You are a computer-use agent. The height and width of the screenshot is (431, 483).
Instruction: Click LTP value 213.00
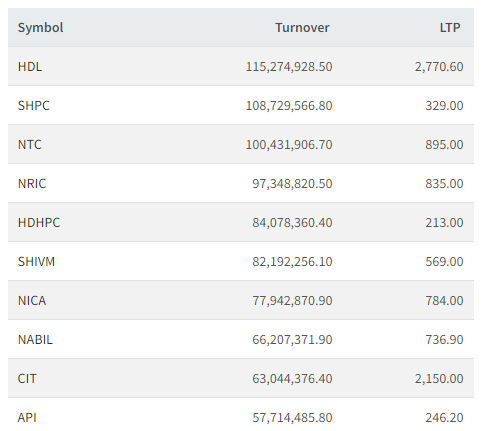[x=444, y=223]
